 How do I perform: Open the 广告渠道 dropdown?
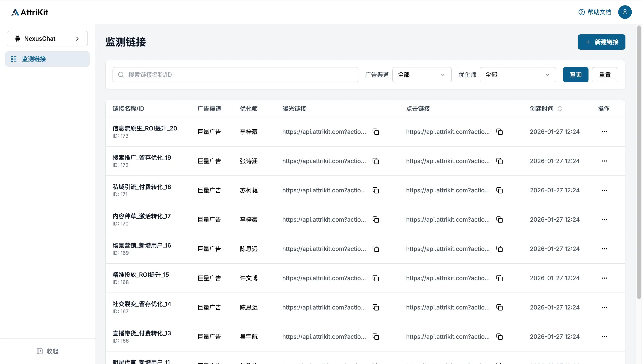(422, 74)
